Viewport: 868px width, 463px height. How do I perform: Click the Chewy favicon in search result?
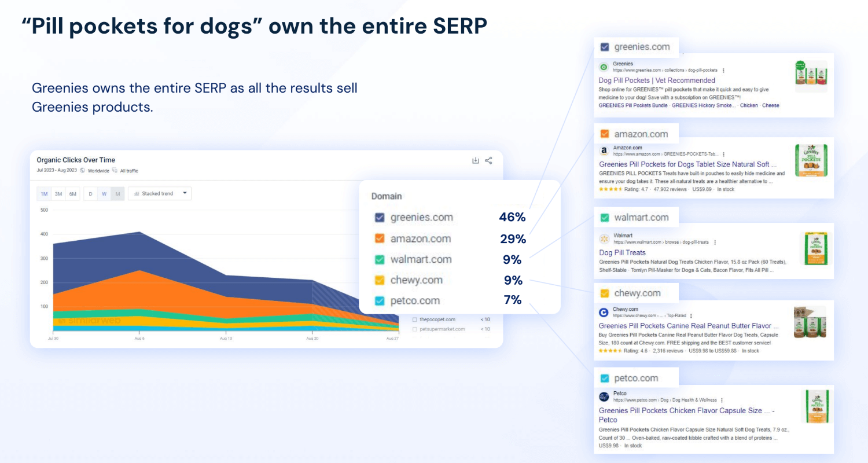coord(604,313)
